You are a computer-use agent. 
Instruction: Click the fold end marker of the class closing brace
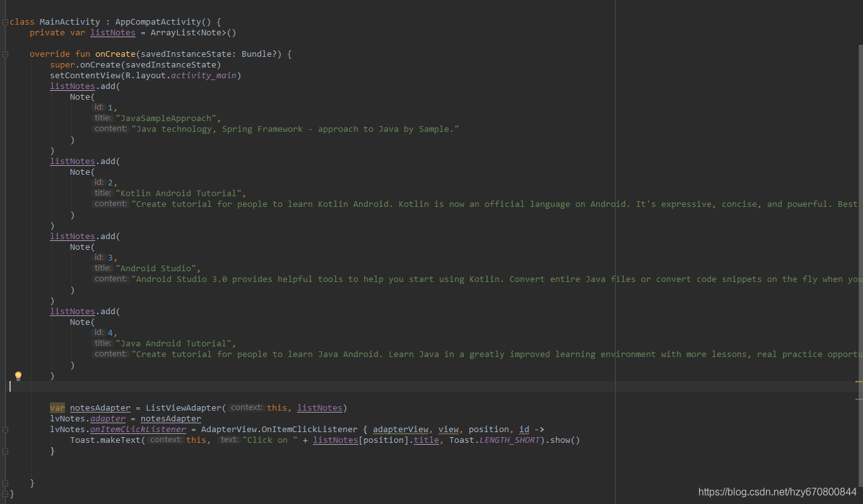coord(5,494)
